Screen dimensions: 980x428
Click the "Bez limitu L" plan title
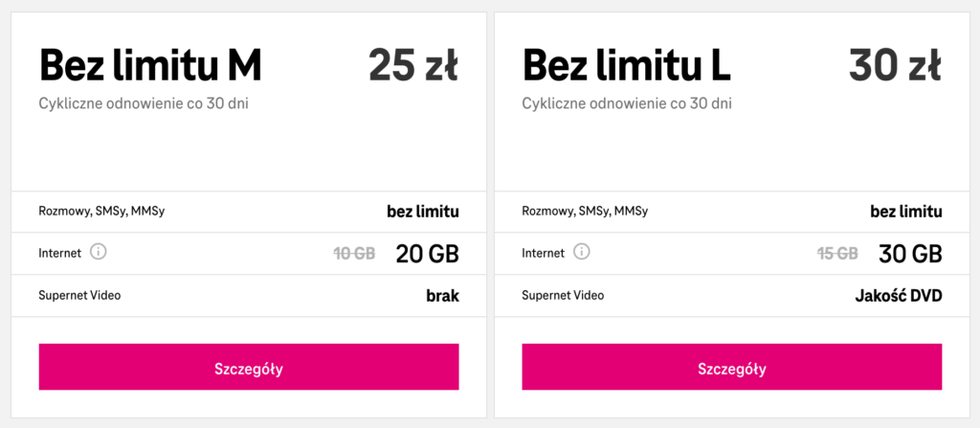(x=627, y=64)
